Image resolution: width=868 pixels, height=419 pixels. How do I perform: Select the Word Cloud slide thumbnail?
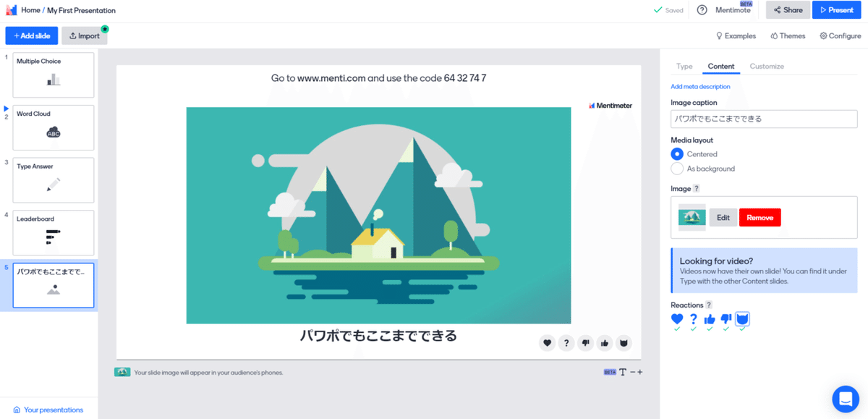(x=54, y=127)
